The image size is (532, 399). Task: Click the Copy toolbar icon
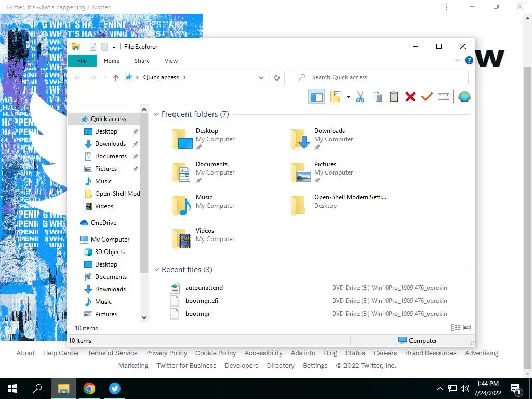click(377, 97)
